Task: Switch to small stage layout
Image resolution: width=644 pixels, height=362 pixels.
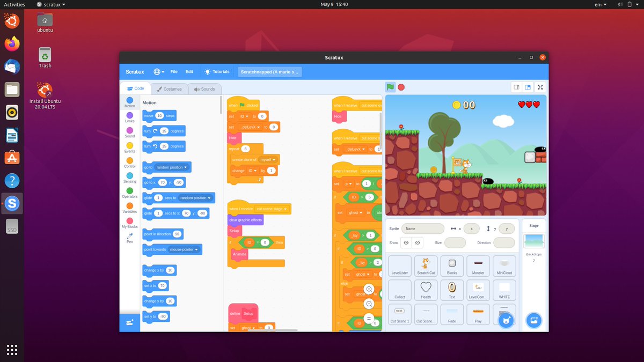Action: pos(517,87)
